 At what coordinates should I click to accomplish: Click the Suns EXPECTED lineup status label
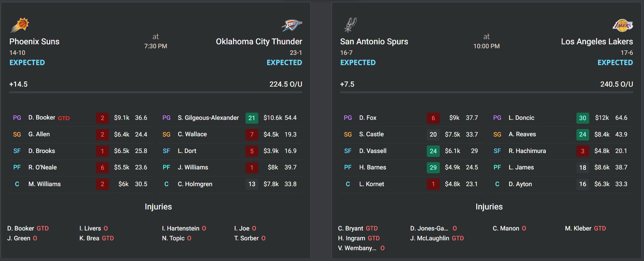click(x=27, y=62)
